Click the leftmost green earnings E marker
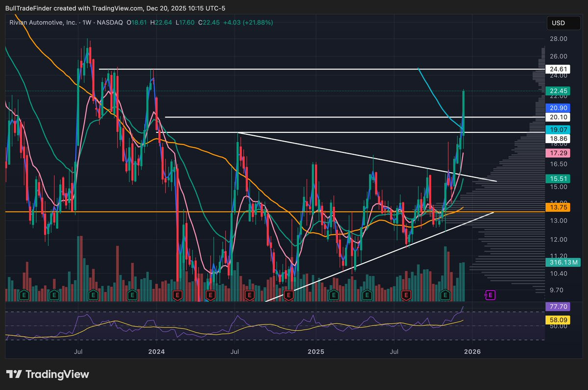This screenshot has width=588, height=390. point(24,295)
